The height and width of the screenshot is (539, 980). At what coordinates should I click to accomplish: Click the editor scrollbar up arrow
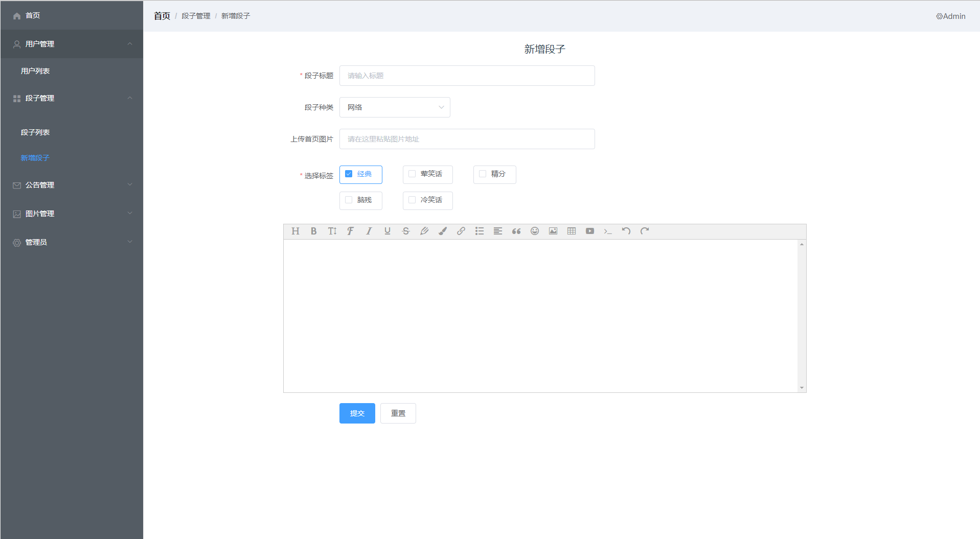[x=802, y=244]
